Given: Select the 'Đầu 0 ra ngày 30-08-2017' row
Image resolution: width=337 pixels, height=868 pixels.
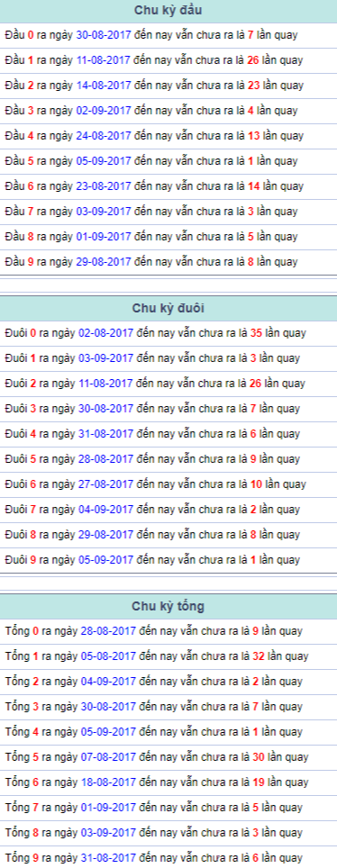Looking at the screenshot, I should tap(168, 35).
